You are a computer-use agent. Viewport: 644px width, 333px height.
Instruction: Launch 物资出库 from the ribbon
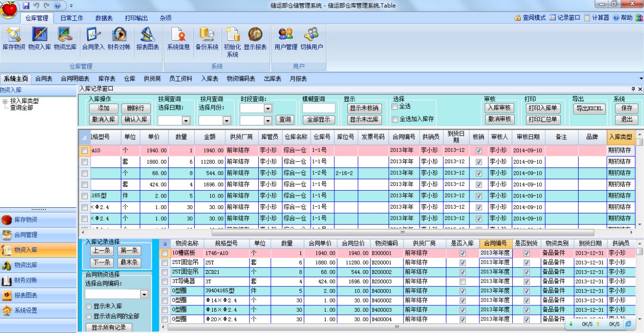65,39
